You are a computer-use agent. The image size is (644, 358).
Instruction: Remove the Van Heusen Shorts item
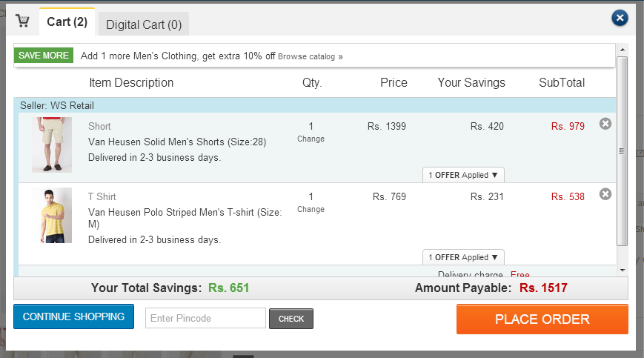pos(605,124)
